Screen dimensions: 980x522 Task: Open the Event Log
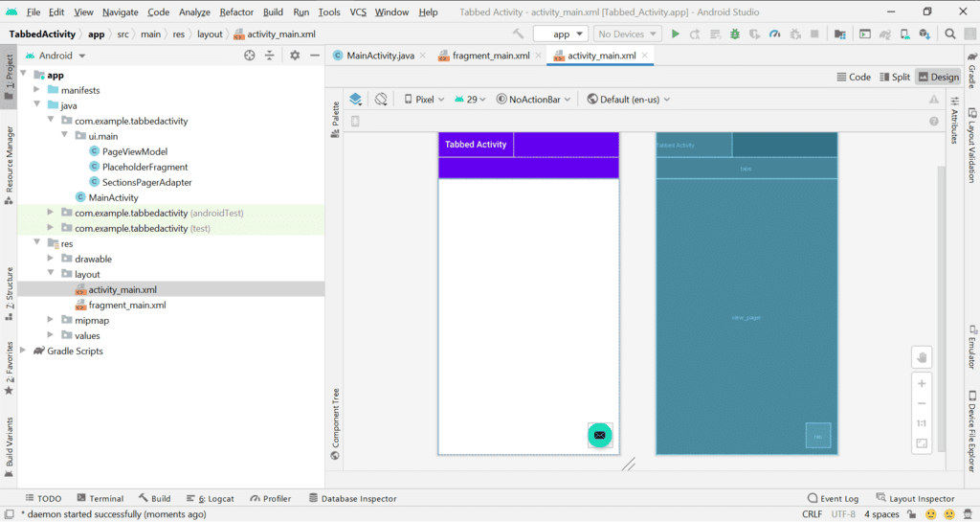click(833, 498)
